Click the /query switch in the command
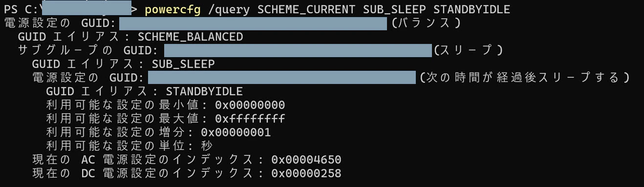 point(229,9)
